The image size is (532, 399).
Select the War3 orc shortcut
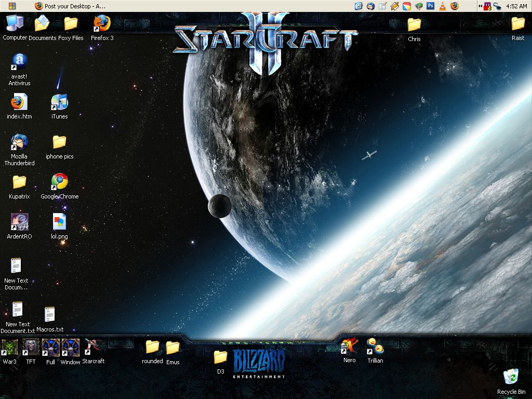coord(9,352)
